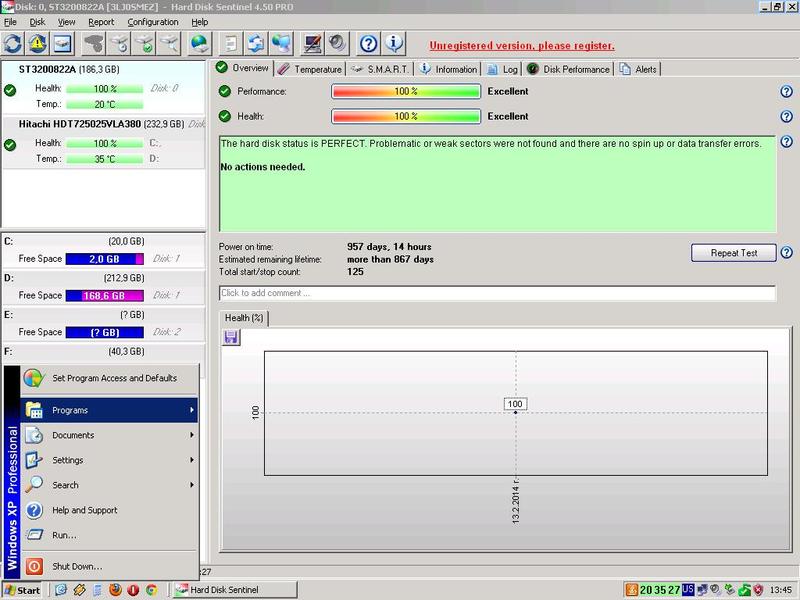
Task: Click the disk with magnifier toolbar icon
Action: point(169,44)
